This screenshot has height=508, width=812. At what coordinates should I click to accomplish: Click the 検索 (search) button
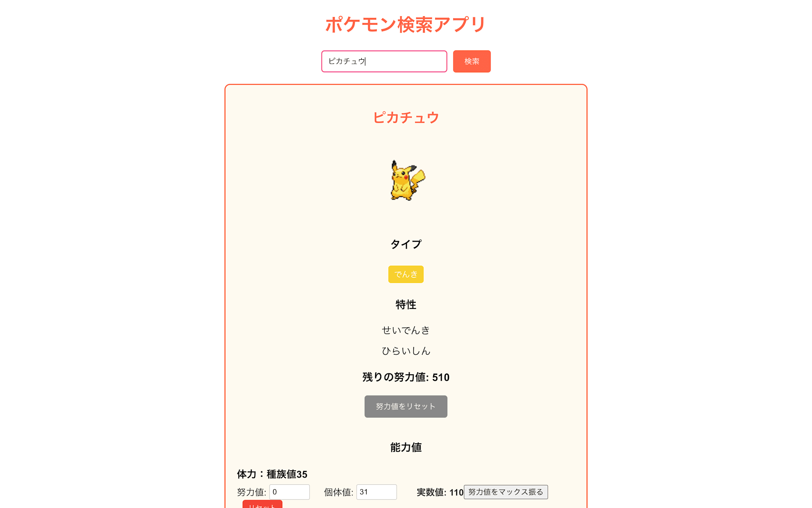tap(472, 61)
